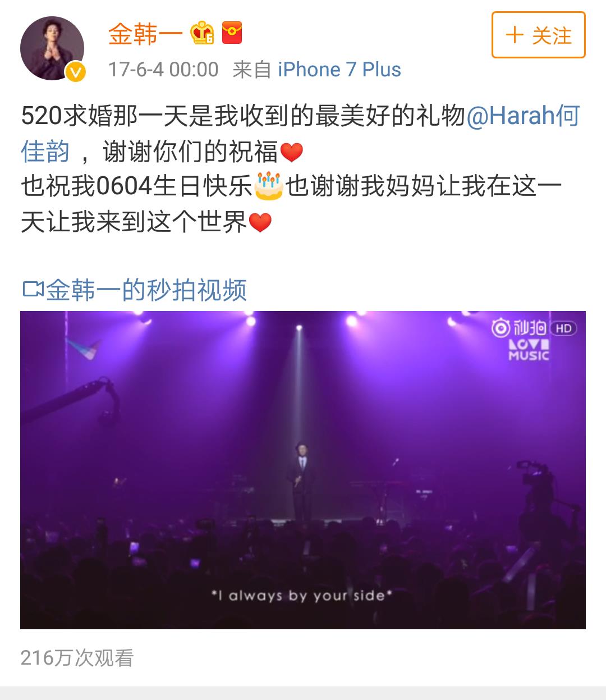606x700 pixels.
Task: Open the @Harah何佳韵 mention link
Action: point(300,134)
